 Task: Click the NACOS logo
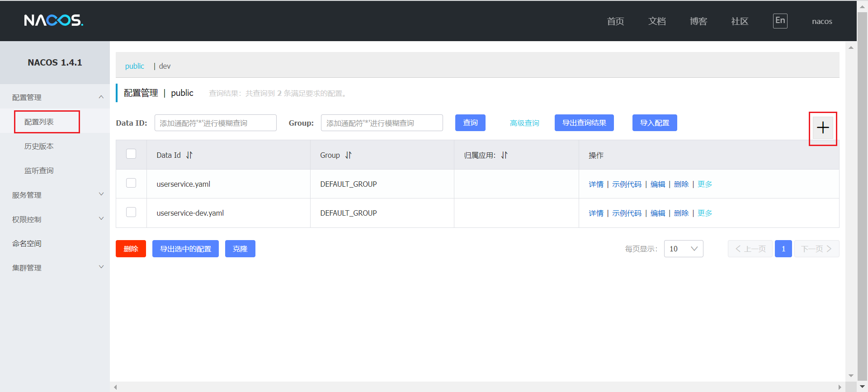click(x=53, y=20)
